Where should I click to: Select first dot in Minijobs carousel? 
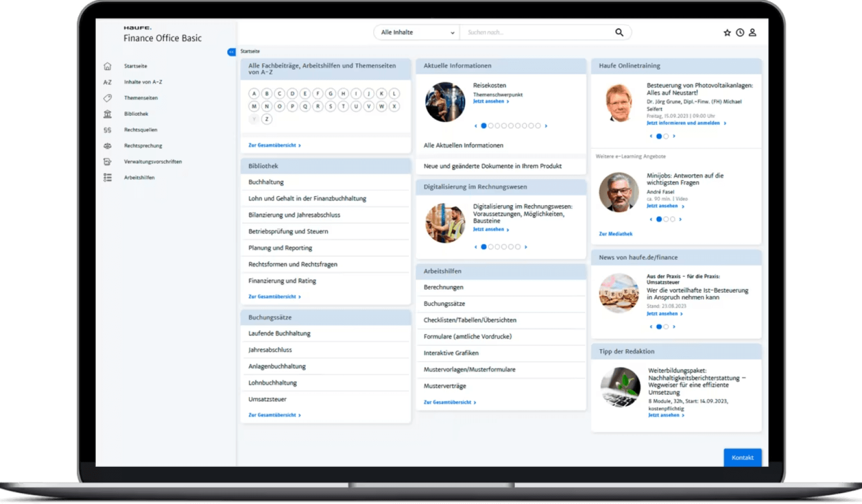pyautogui.click(x=659, y=219)
